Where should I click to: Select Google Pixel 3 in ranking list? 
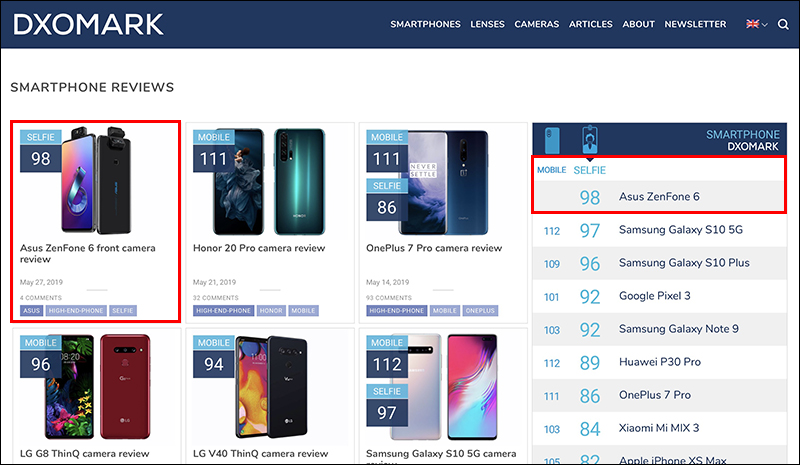[656, 296]
